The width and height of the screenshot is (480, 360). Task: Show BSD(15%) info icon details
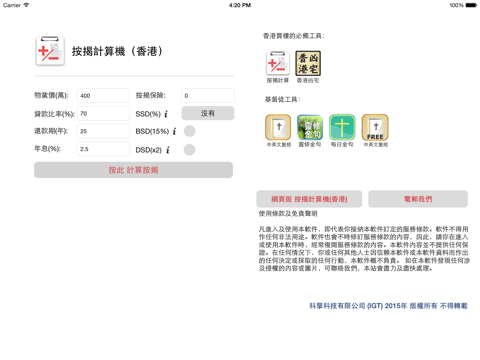[x=174, y=131]
